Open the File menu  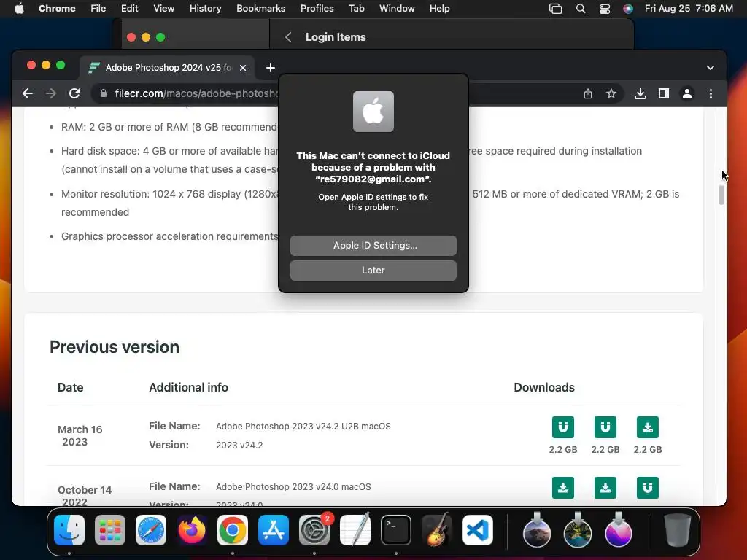click(98, 8)
